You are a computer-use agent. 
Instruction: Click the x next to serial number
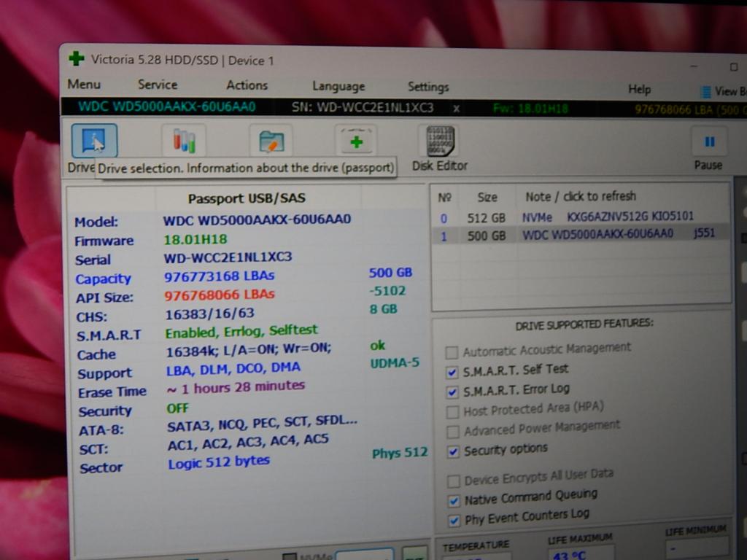click(456, 108)
